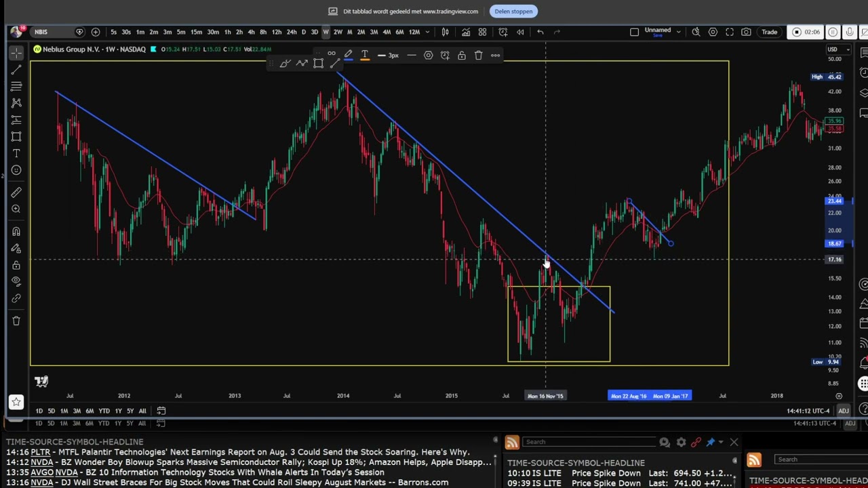Open the PLTR symbol link in news

pyautogui.click(x=40, y=452)
